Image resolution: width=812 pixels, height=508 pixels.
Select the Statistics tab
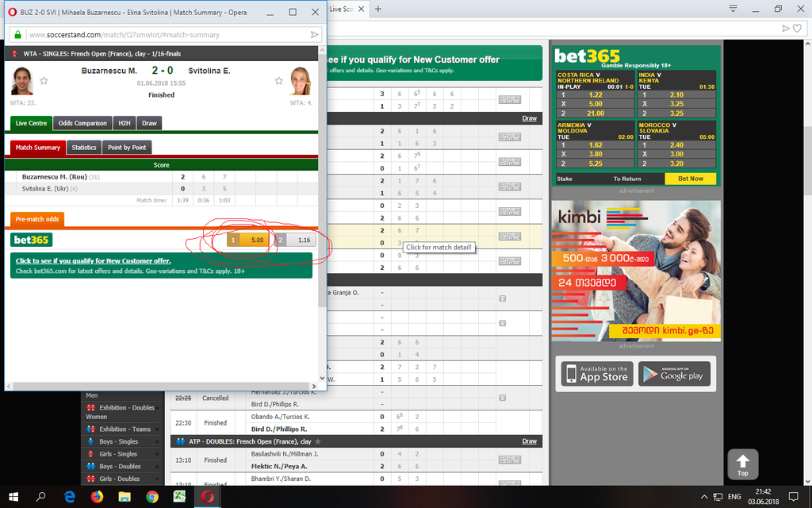[84, 148]
